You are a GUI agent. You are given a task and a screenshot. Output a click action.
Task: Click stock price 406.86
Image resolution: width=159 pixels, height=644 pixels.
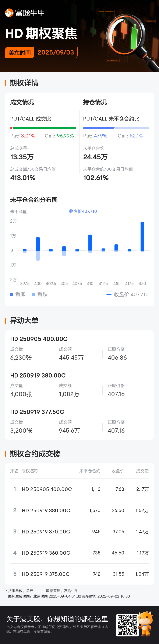pyautogui.click(x=117, y=358)
